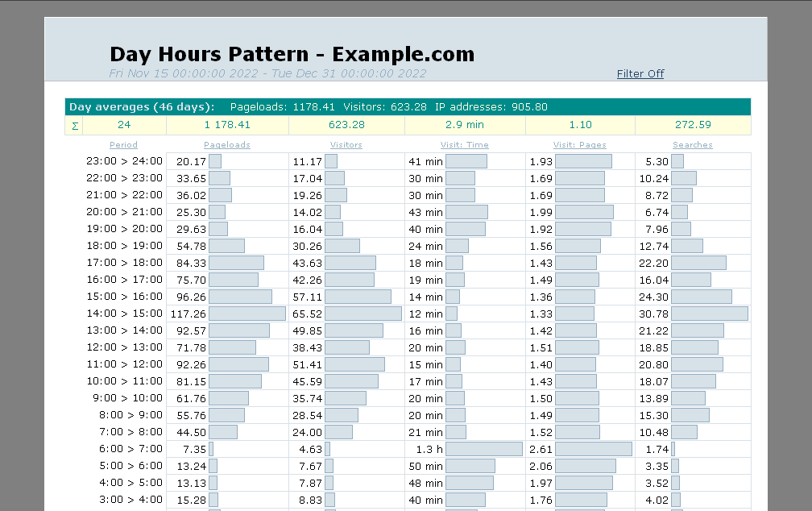Click the Searches column header link
Screen dimensions: 812x511
[692, 145]
